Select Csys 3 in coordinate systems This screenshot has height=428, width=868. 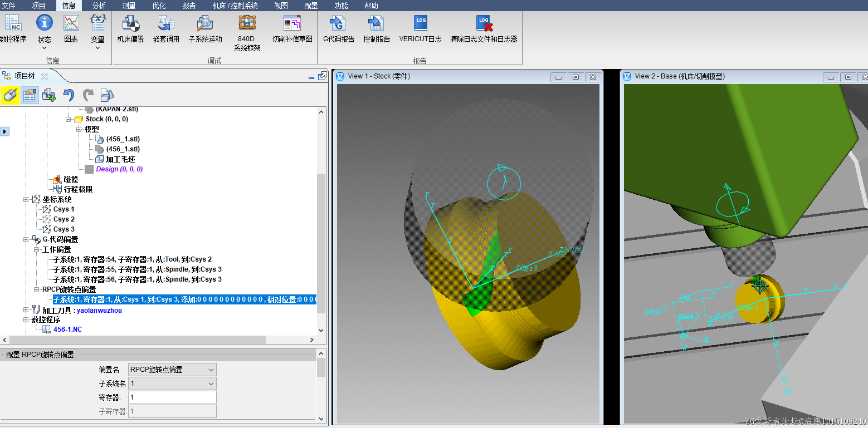64,229
